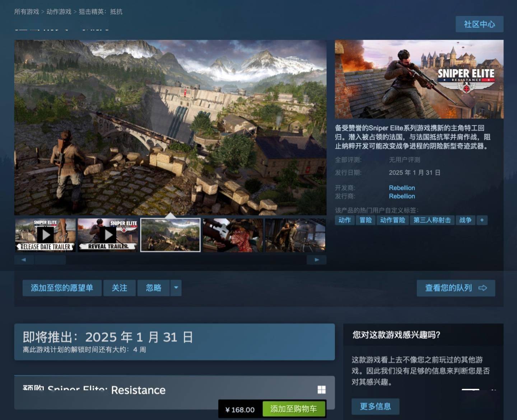Open the main dam screenshot

pyautogui.click(x=170, y=127)
